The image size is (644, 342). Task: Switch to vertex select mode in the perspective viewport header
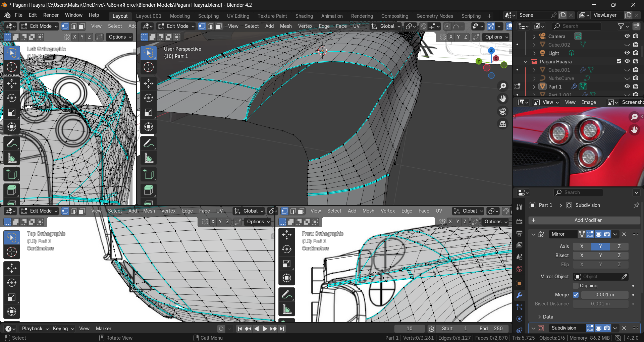(202, 26)
